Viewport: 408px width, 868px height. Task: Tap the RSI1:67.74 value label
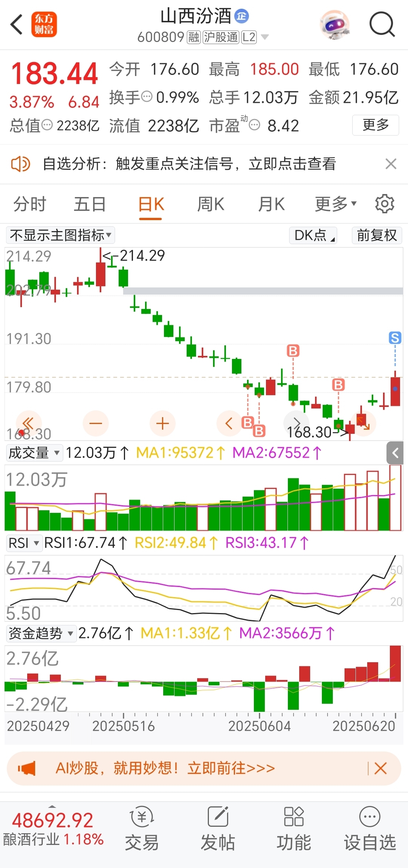(x=85, y=543)
